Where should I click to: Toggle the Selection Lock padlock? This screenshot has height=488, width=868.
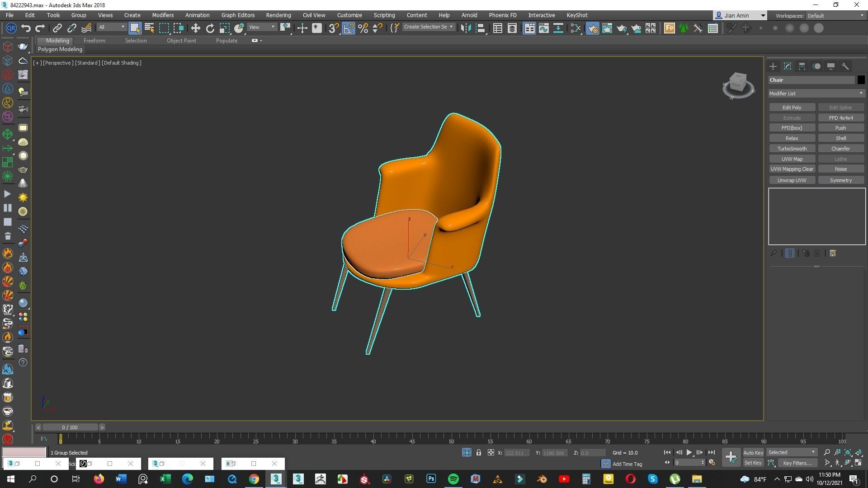479,452
